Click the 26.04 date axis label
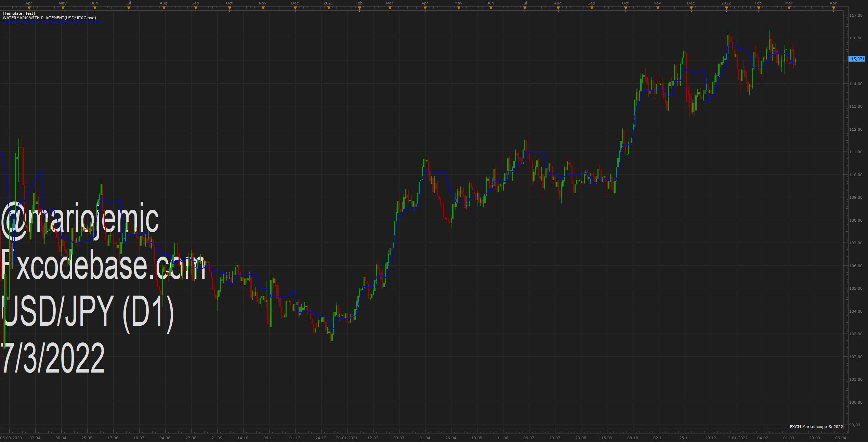The width and height of the screenshot is (868, 442). [451, 438]
